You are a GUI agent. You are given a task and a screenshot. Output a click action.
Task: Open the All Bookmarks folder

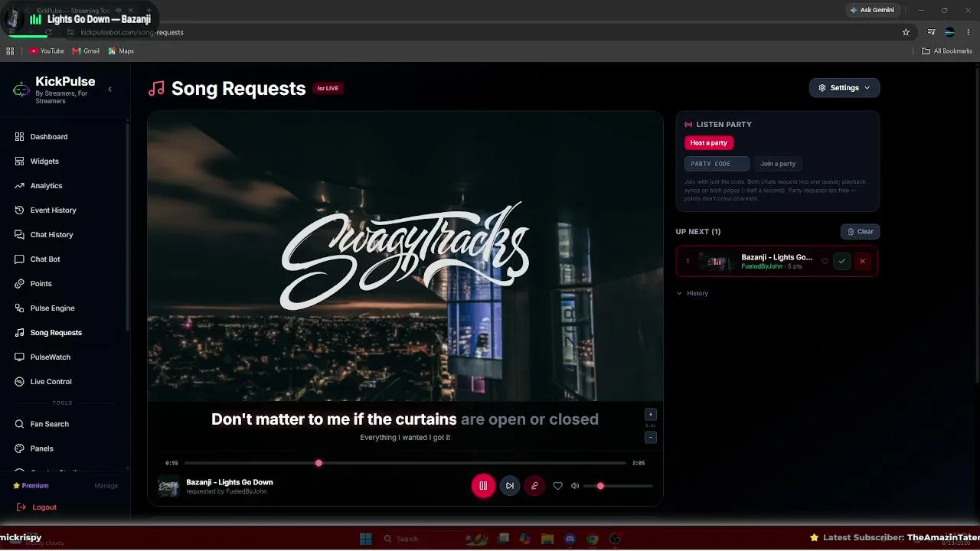point(947,51)
